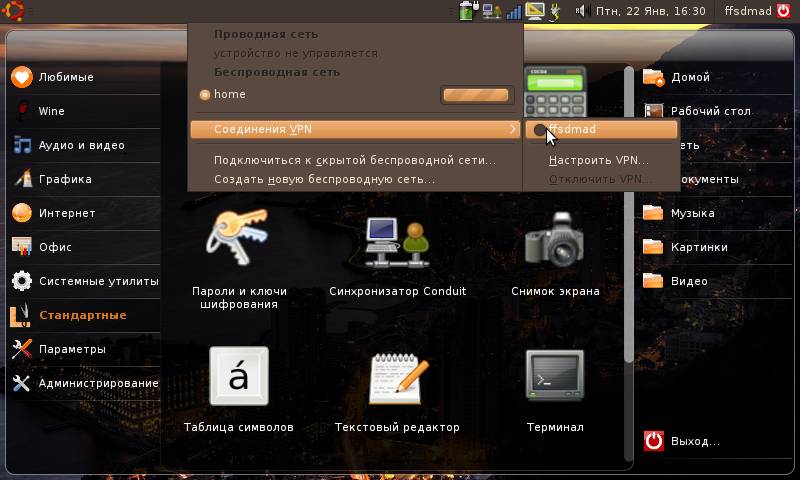Image resolution: width=800 pixels, height=480 pixels.
Task: Open the Рабочий стол folder
Action: tap(717, 111)
